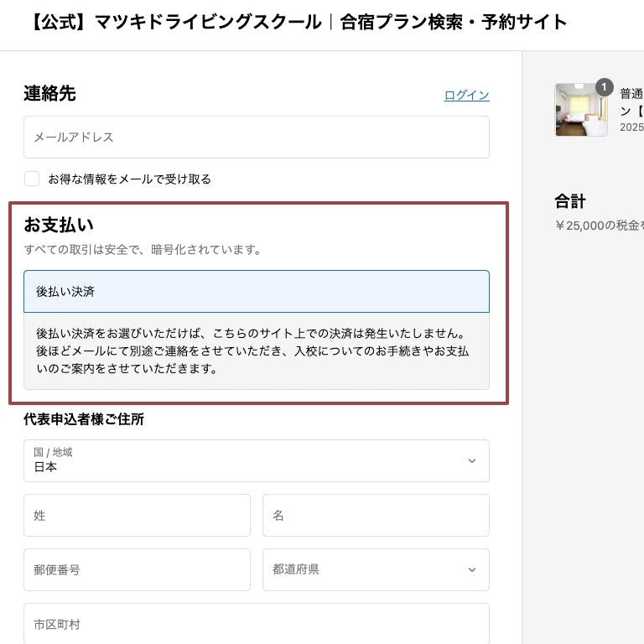The height and width of the screenshot is (644, 644).
Task: Click the quantity badge on the product image
Action: tap(605, 87)
